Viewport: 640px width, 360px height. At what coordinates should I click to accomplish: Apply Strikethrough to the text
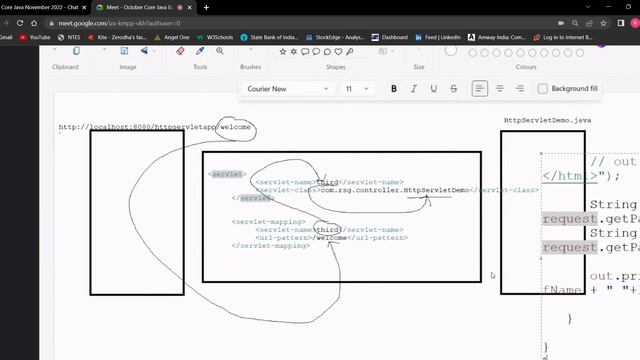click(x=453, y=89)
